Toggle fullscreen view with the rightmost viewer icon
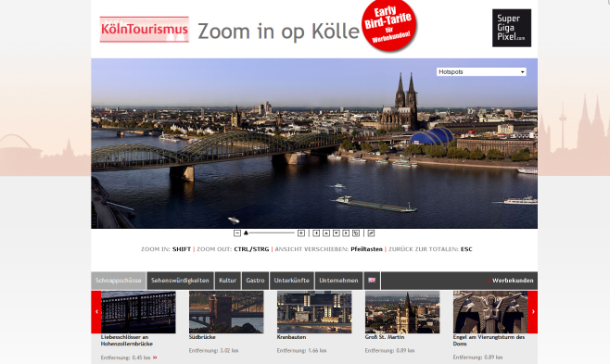The height and width of the screenshot is (364, 610). point(371,233)
